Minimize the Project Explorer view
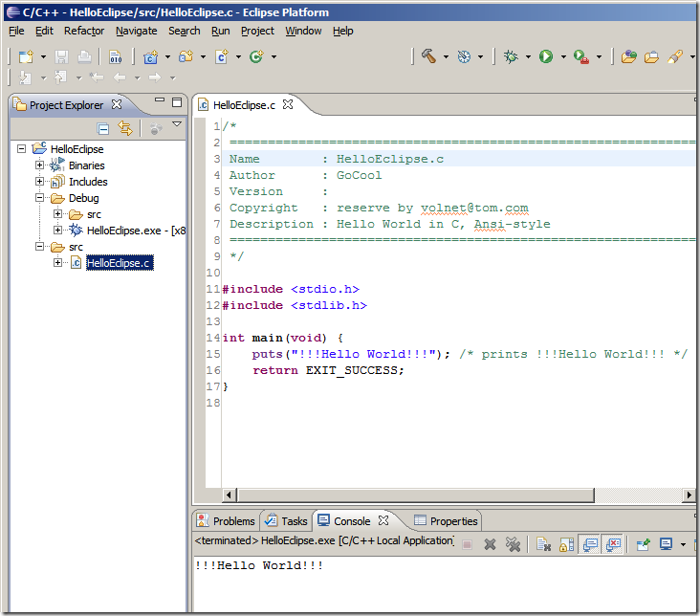 (160, 99)
